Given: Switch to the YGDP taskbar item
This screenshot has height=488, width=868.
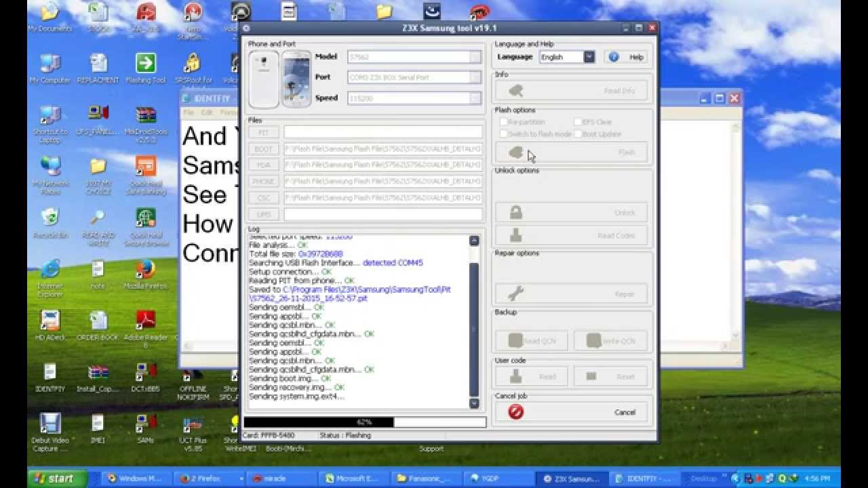Looking at the screenshot, I should coord(499,479).
